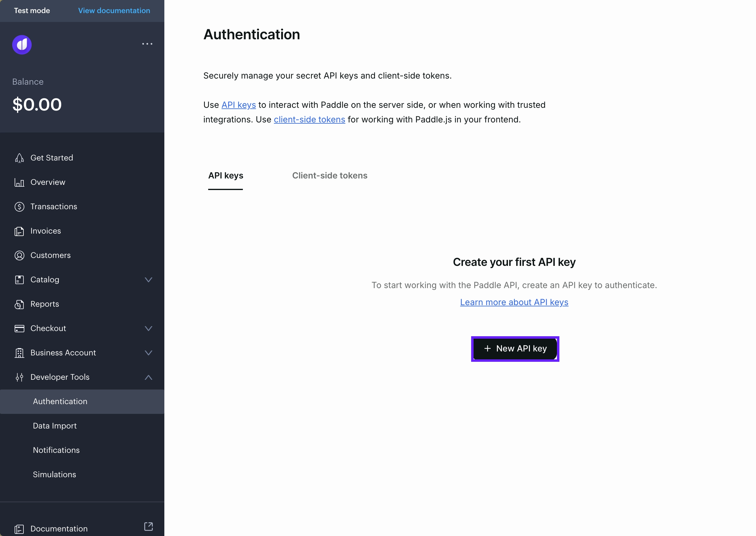Open Learn more about API keys
Viewport: 756px width, 536px height.
coord(514,302)
